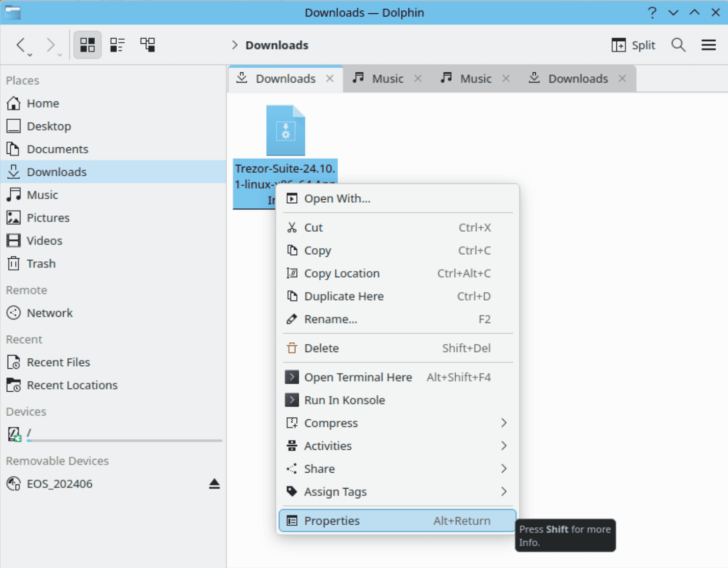The image size is (728, 568).
Task: Switch to Compact view mode
Action: [x=117, y=45]
